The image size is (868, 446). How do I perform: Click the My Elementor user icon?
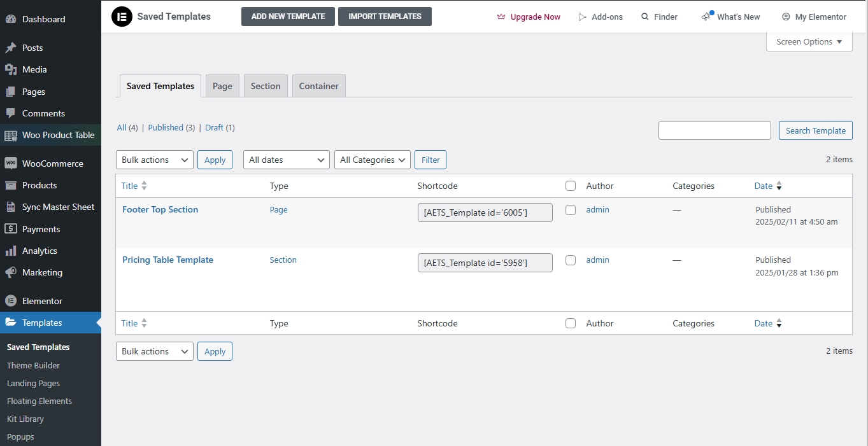[786, 17]
